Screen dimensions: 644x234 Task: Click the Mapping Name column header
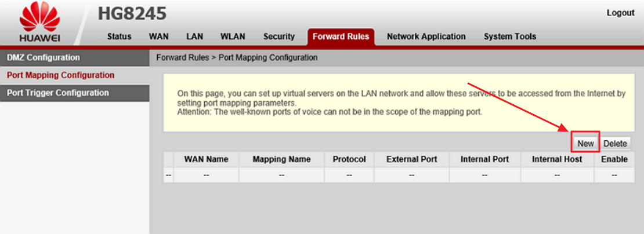[281, 159]
